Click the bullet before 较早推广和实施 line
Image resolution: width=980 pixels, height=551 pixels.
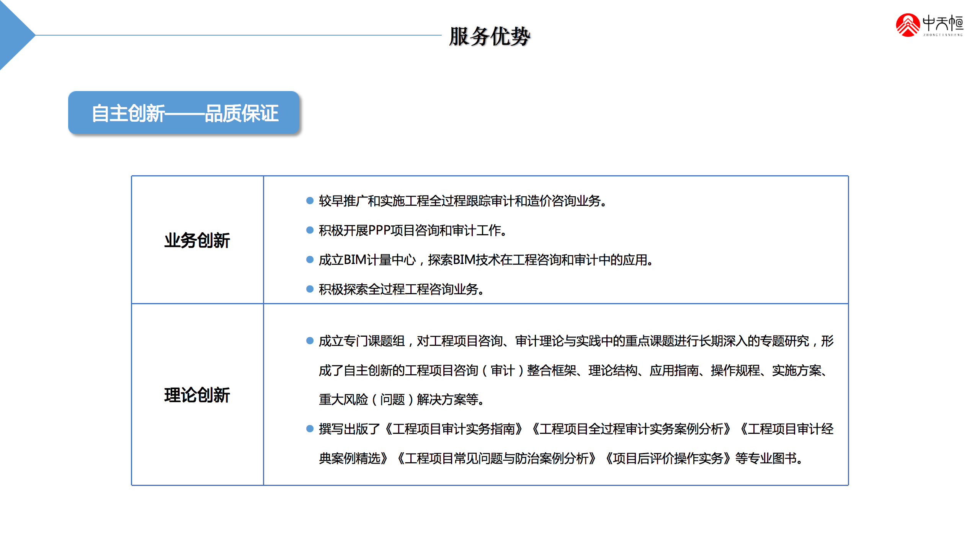(310, 201)
